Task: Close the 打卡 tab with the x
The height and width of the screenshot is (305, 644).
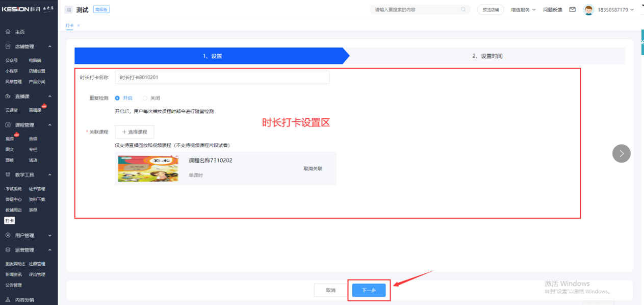Action: click(x=79, y=25)
